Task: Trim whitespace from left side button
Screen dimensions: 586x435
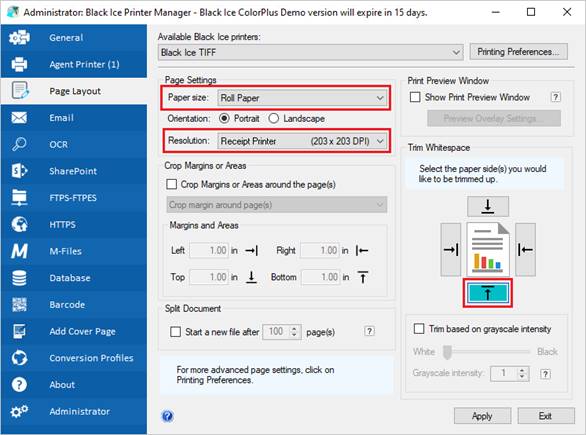Action: pos(451,250)
